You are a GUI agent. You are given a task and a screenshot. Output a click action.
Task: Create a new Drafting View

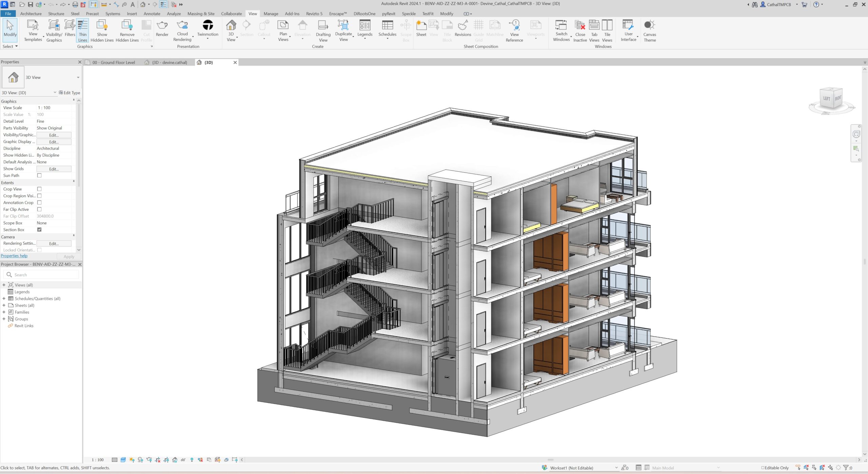[x=322, y=30]
